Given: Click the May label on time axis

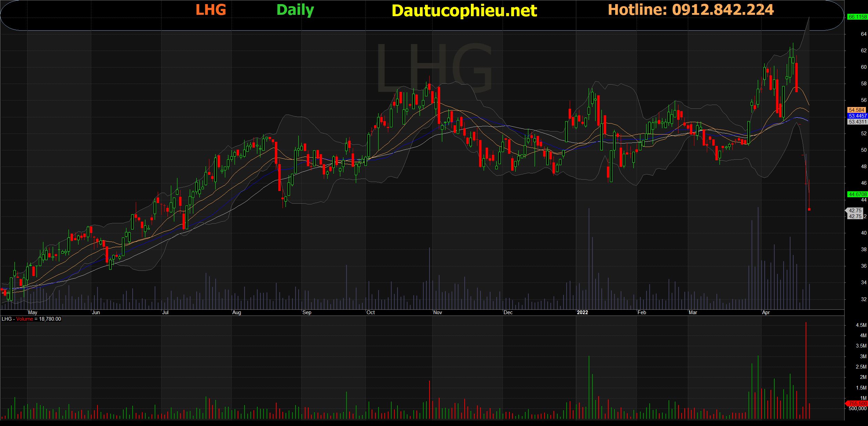Looking at the screenshot, I should [32, 312].
